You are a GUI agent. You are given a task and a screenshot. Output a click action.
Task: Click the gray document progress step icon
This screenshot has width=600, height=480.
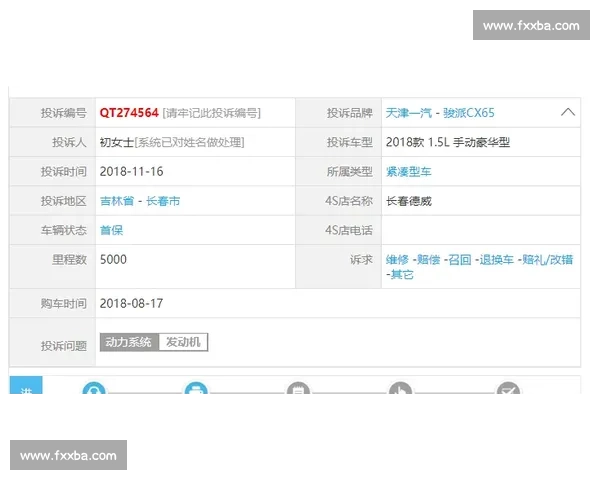tap(298, 388)
